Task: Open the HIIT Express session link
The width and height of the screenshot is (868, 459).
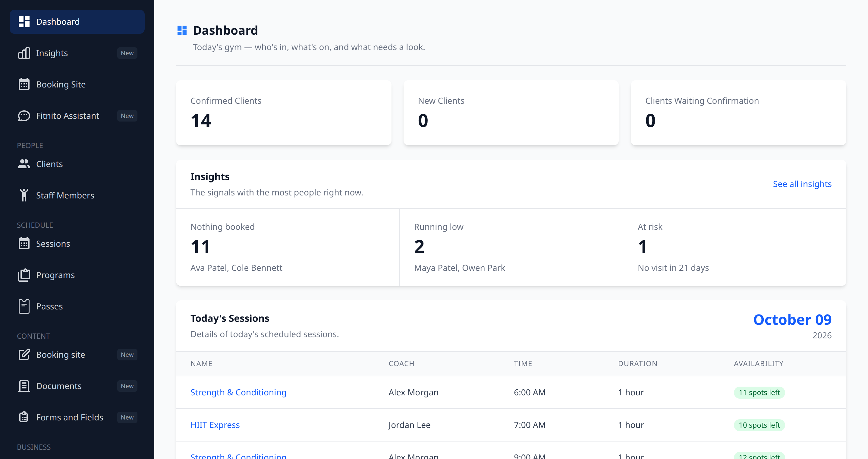Action: (x=215, y=425)
